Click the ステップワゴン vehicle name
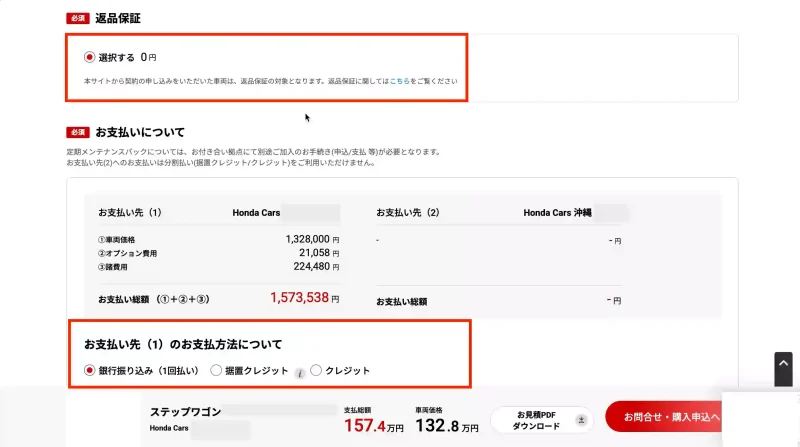Screen dimensions: 800x447 pos(185,412)
